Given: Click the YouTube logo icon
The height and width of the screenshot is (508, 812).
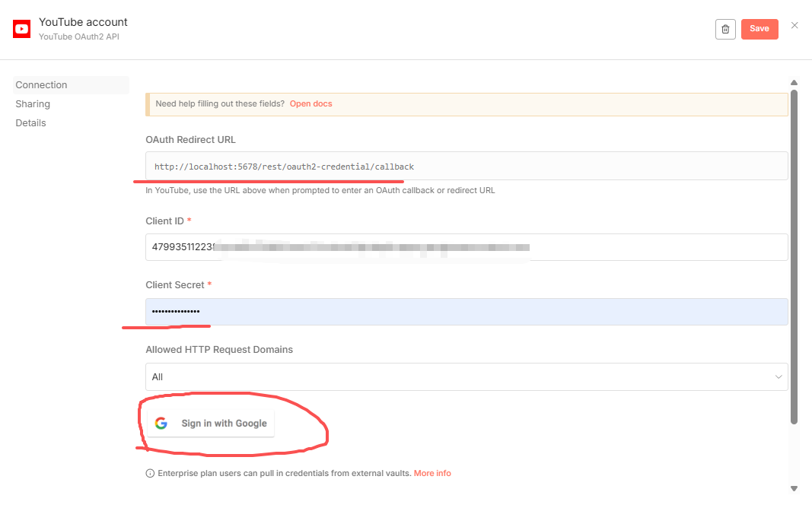Looking at the screenshot, I should coord(22,29).
